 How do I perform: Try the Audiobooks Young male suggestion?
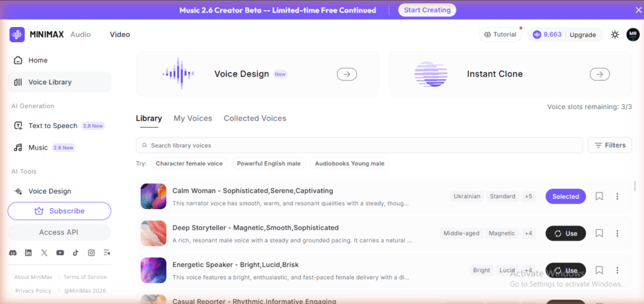pos(350,163)
